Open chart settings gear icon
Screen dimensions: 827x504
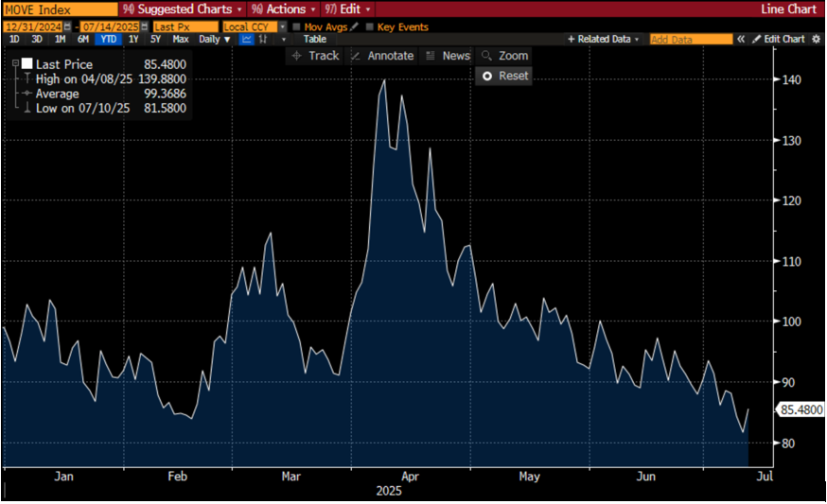click(x=816, y=39)
